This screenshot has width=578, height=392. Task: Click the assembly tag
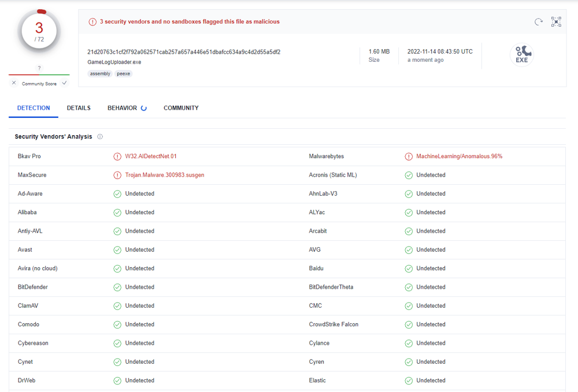pos(100,74)
